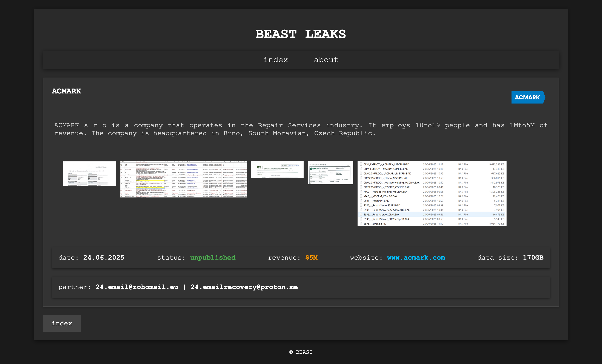Select the 170GB data size value
Screen dimensions: 602x364
[533, 258]
